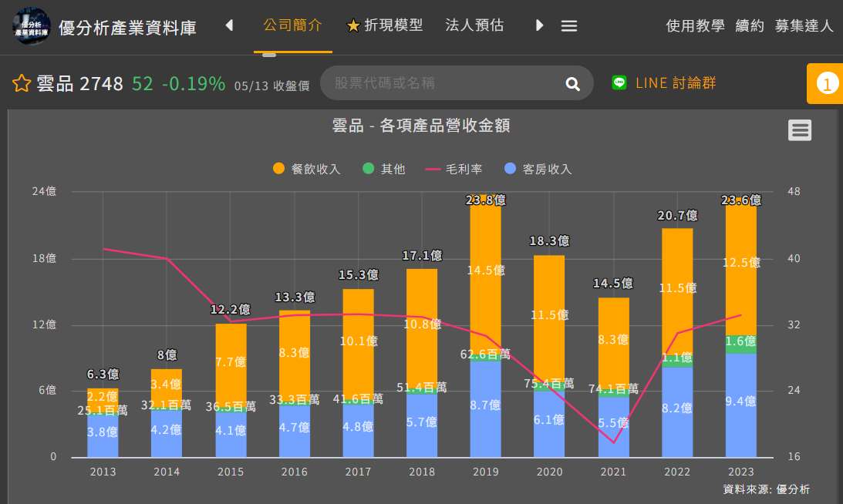Click the 2013 blue bar labeled 3.8億
843x504 pixels.
click(103, 436)
